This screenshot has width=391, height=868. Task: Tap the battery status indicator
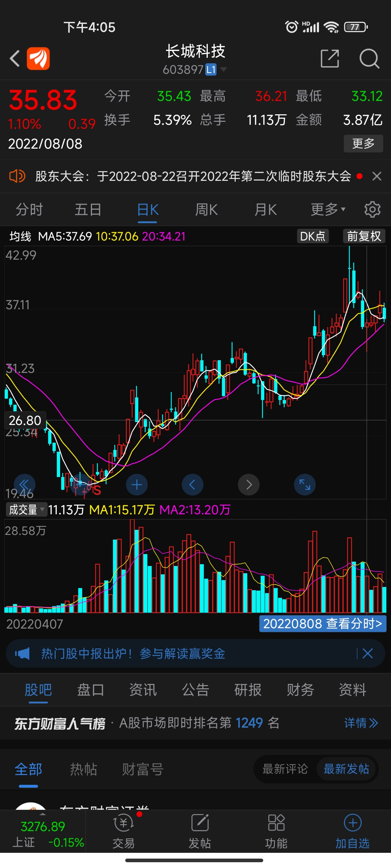tap(356, 27)
